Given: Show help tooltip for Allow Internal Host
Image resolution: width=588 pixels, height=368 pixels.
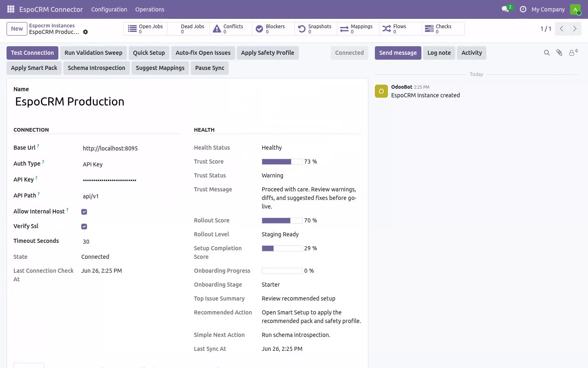Looking at the screenshot, I should pos(67,210).
